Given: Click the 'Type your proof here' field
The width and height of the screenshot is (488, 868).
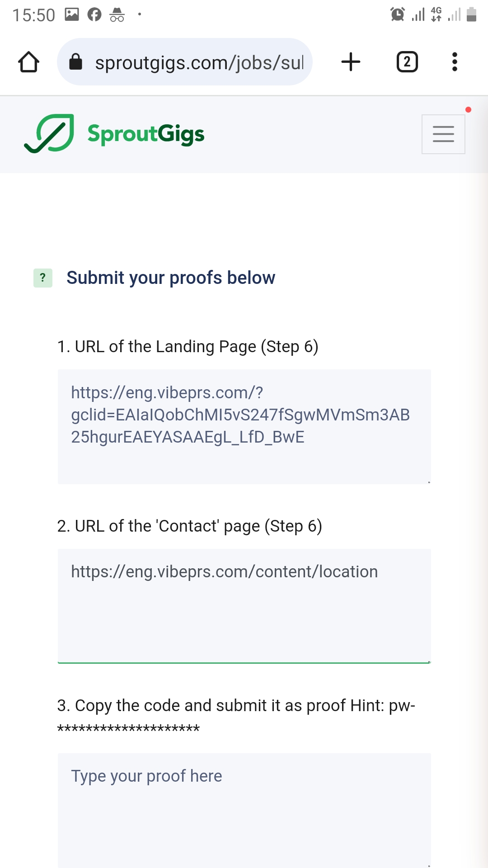Looking at the screenshot, I should (x=244, y=809).
